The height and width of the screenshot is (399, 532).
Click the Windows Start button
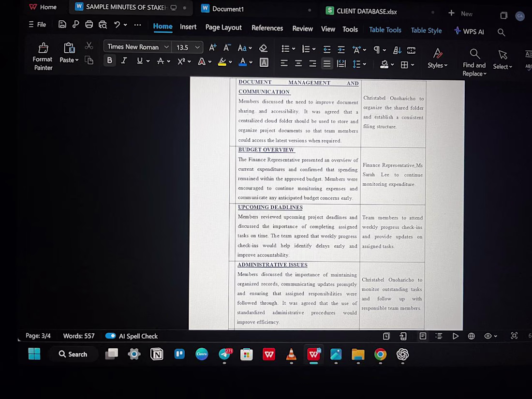click(x=34, y=354)
